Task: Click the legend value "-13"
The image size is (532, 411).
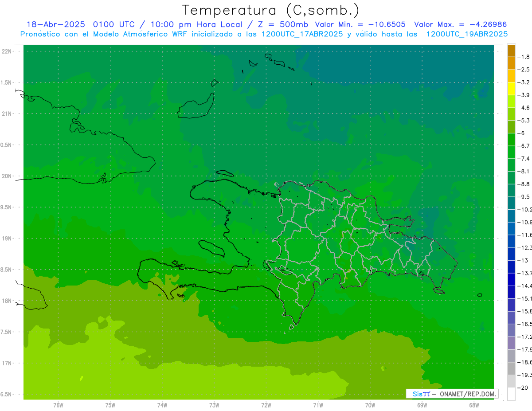Action: [x=522, y=260]
